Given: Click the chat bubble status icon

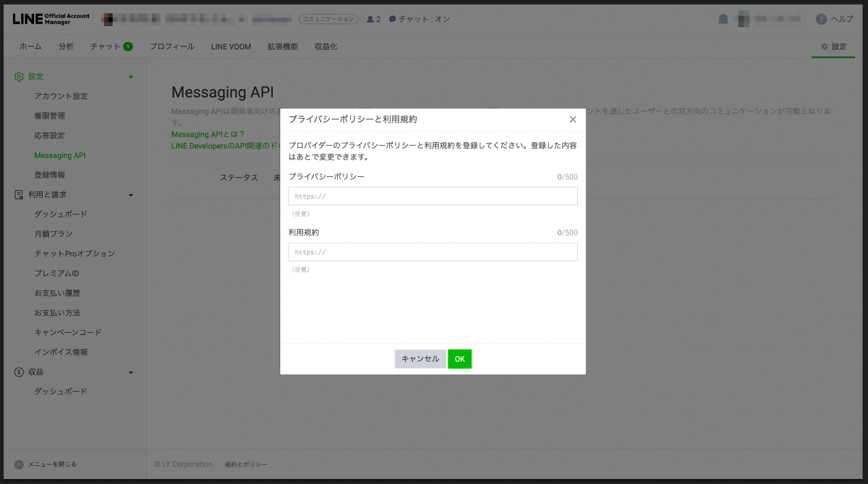Looking at the screenshot, I should [x=392, y=19].
